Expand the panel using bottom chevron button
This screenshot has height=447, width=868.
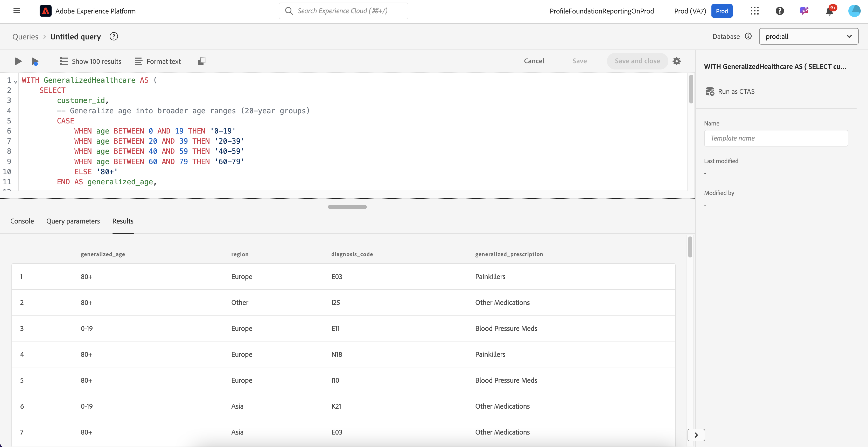point(696,435)
